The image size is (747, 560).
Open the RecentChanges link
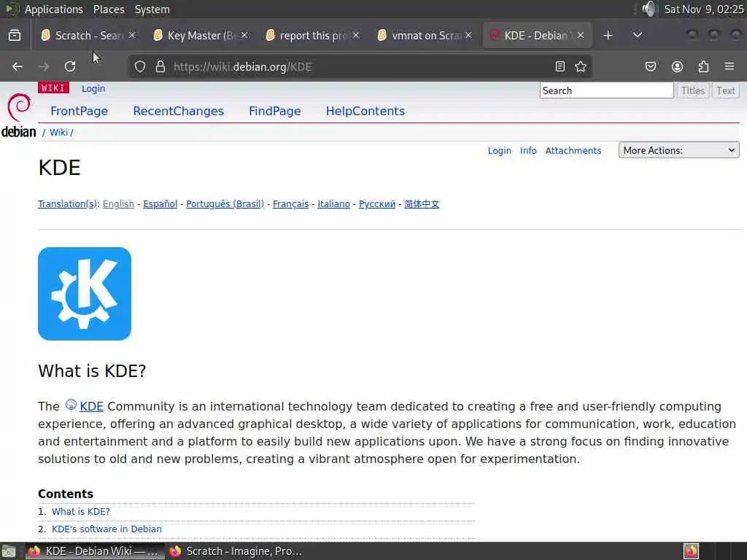pyautogui.click(x=179, y=111)
